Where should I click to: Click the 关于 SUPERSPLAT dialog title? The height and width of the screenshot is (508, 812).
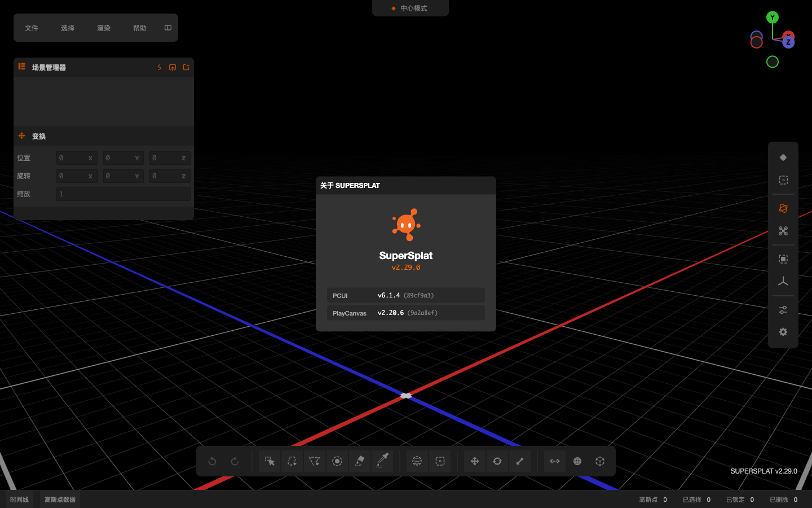(x=350, y=186)
